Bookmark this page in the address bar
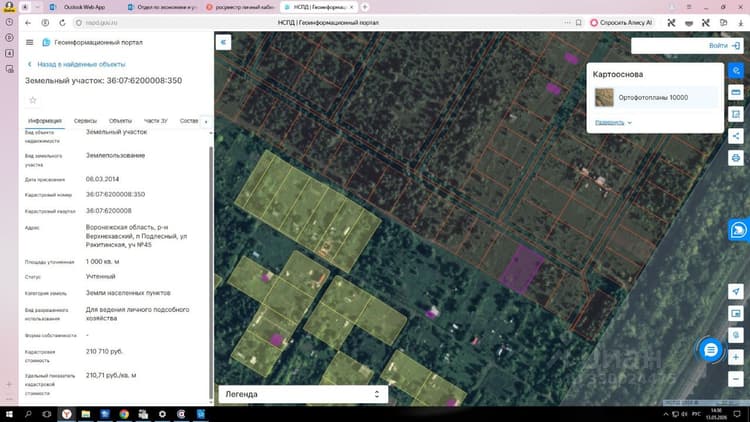This screenshot has width=750, height=422. tap(579, 22)
